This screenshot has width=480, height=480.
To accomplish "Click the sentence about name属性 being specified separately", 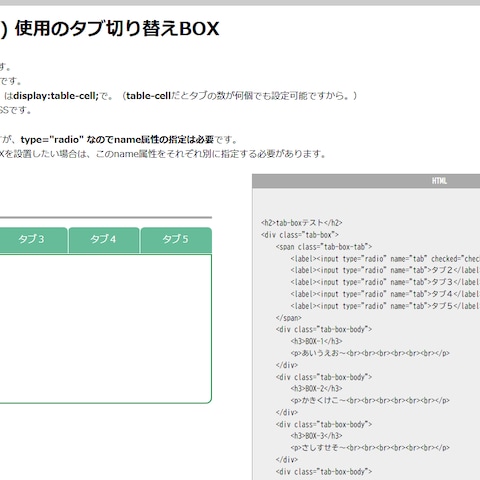I will [163, 154].
